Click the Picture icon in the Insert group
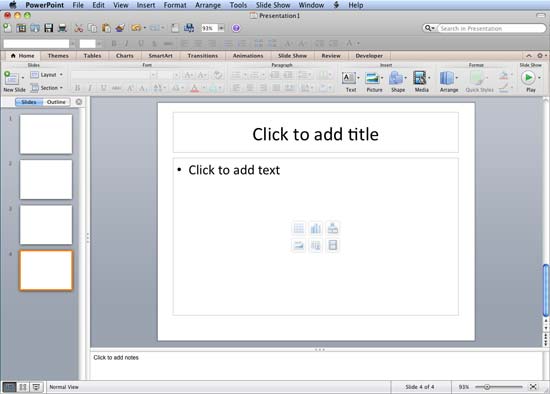Screen dimensions: 550x394 [372, 78]
